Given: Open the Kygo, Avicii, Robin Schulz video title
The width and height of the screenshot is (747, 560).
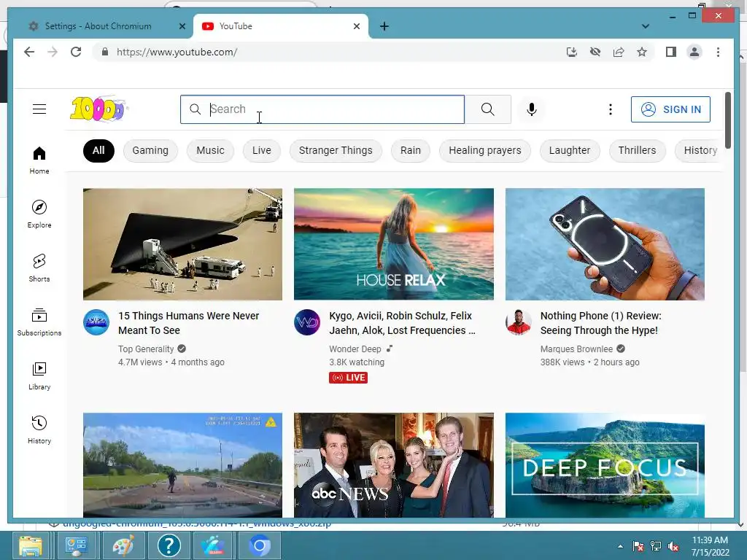Looking at the screenshot, I should pyautogui.click(x=402, y=323).
